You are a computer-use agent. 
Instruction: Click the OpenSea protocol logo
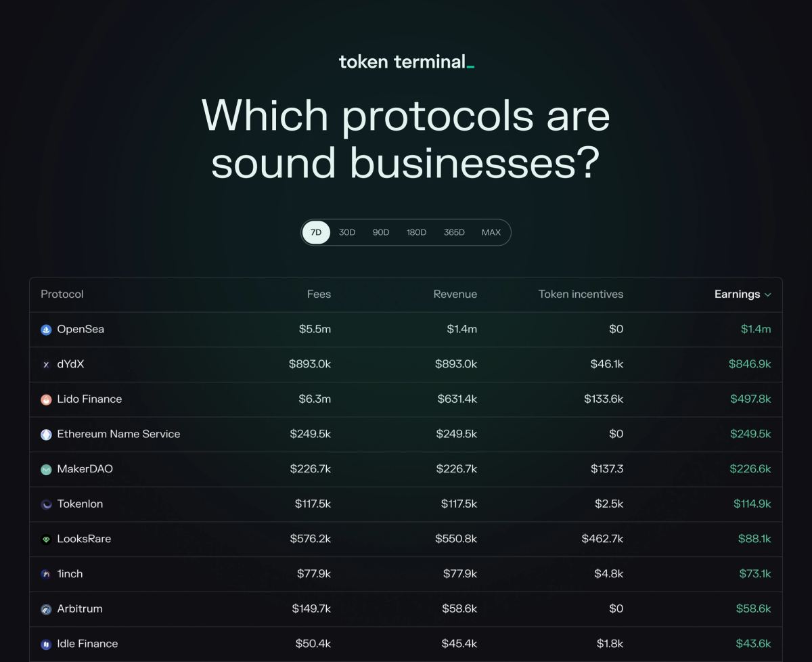(46, 329)
